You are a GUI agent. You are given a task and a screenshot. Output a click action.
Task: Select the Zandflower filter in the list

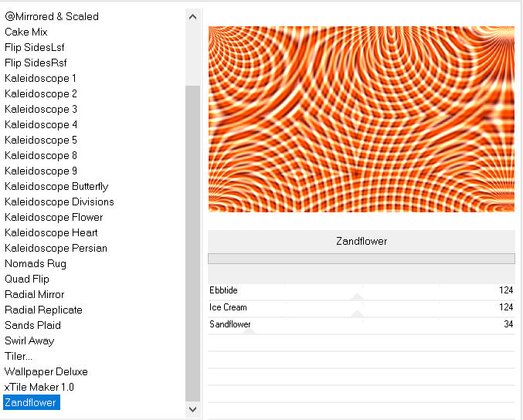coord(31,402)
